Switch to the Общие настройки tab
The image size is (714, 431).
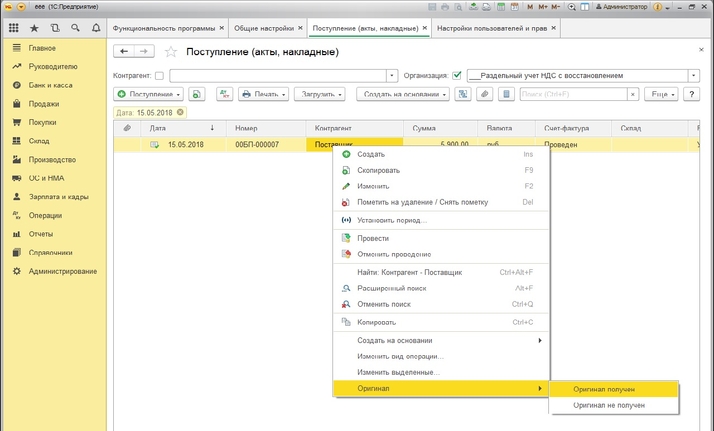pyautogui.click(x=263, y=28)
